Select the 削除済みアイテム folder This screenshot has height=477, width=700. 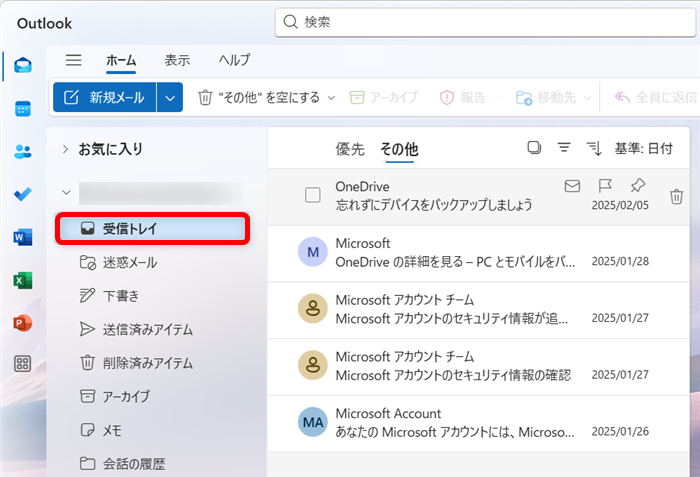tap(152, 363)
